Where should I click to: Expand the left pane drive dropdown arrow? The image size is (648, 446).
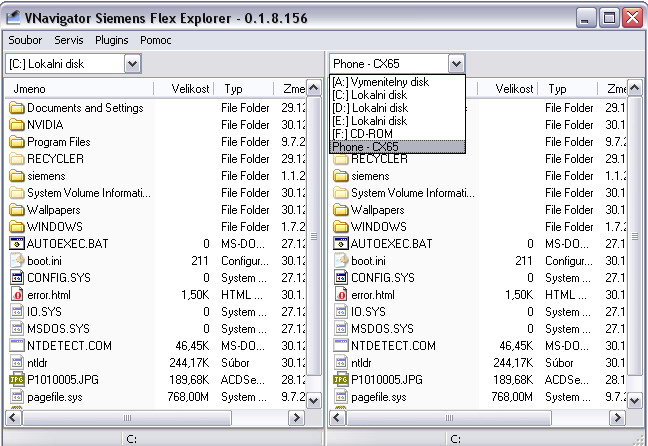(132, 64)
